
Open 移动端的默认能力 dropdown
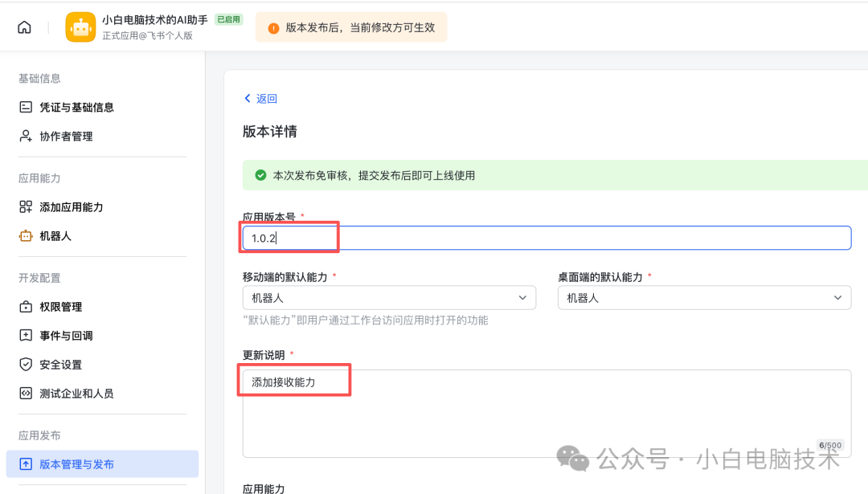[389, 298]
